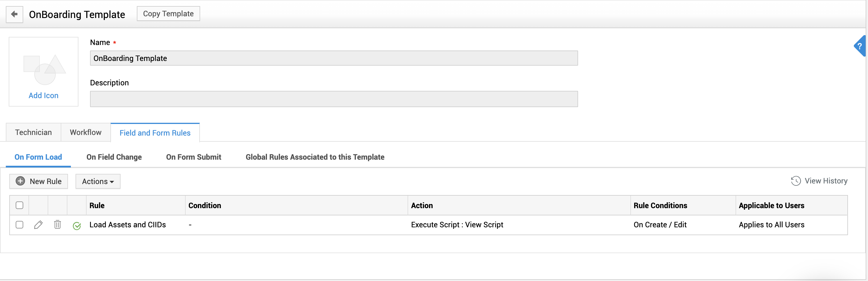This screenshot has height=281, width=868.
Task: Click into the Description input field
Action: [333, 99]
